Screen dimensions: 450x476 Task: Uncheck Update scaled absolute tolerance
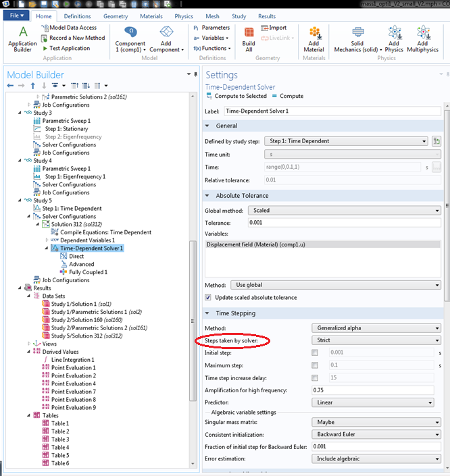click(208, 298)
